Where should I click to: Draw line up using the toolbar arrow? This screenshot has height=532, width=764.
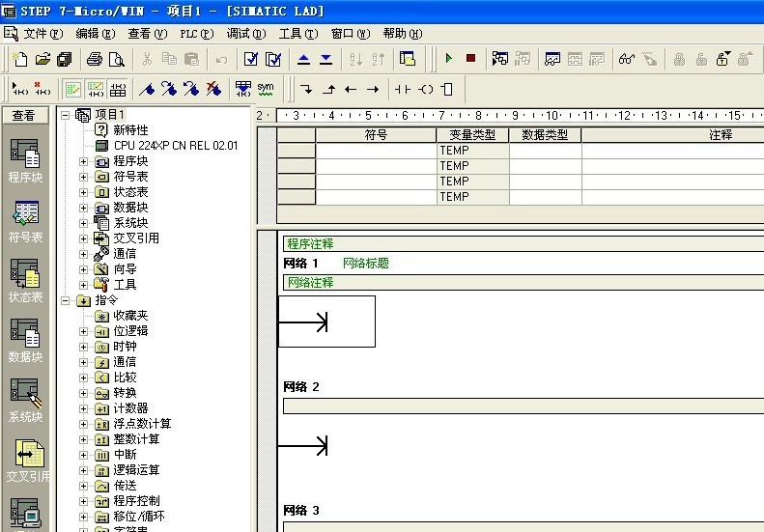click(329, 89)
